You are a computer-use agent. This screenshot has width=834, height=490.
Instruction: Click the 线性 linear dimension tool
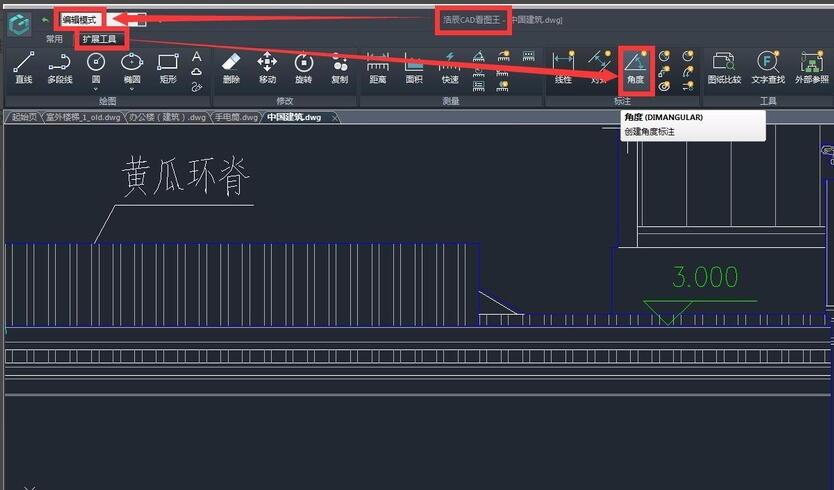(563, 67)
